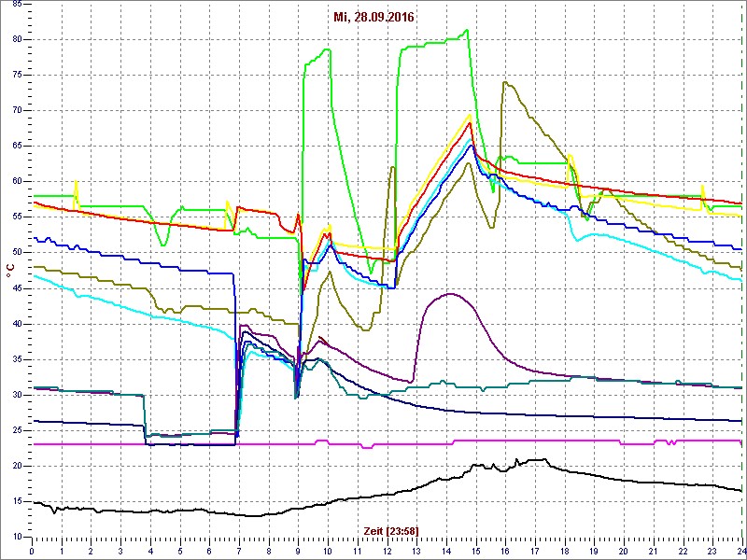Click hour 5 on the time axis
The image size is (747, 560).
tap(180, 552)
